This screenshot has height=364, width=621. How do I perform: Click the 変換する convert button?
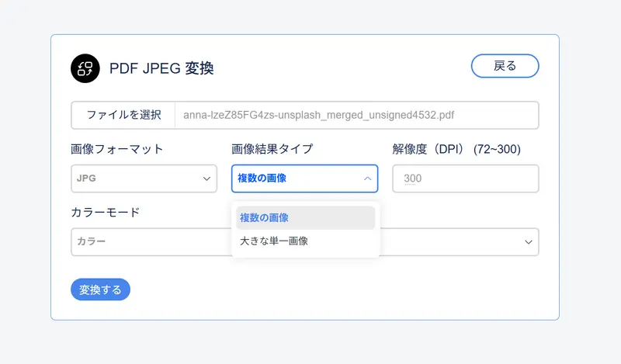tap(100, 289)
